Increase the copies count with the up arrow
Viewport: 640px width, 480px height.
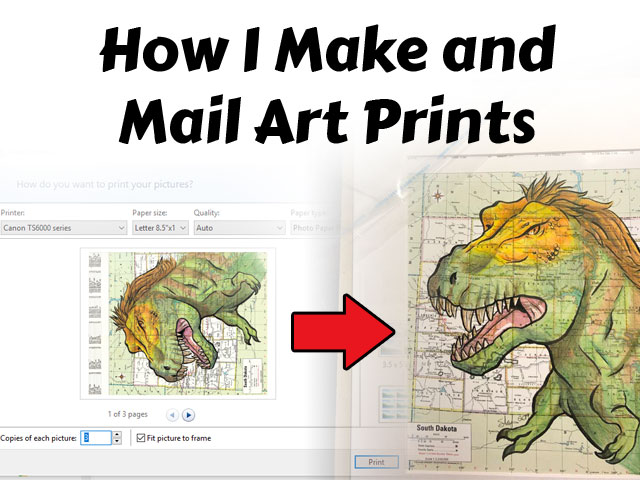tap(117, 435)
